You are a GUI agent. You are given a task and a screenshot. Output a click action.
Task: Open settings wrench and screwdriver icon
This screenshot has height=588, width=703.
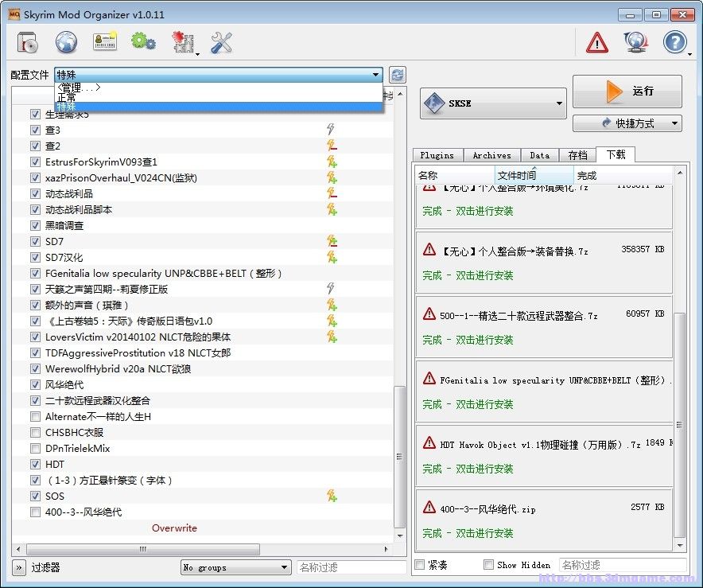click(x=221, y=43)
